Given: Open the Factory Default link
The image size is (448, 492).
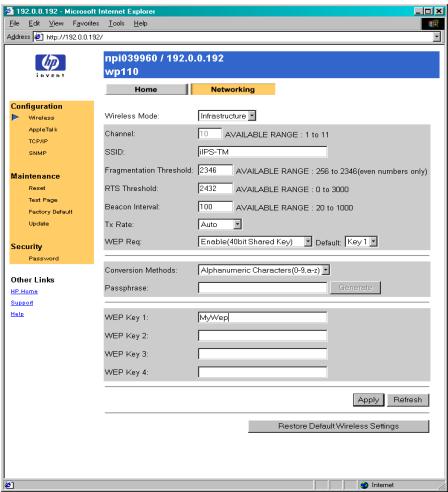Looking at the screenshot, I should 50,212.
